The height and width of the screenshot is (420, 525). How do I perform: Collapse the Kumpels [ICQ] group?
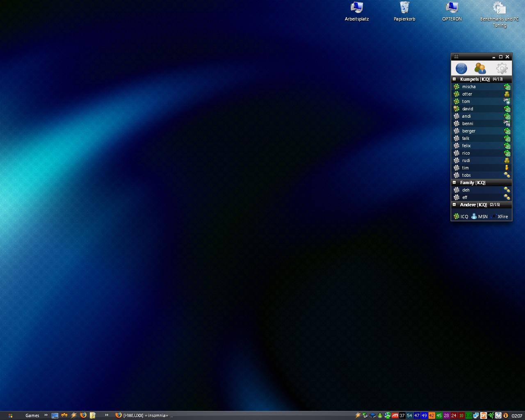tap(454, 79)
